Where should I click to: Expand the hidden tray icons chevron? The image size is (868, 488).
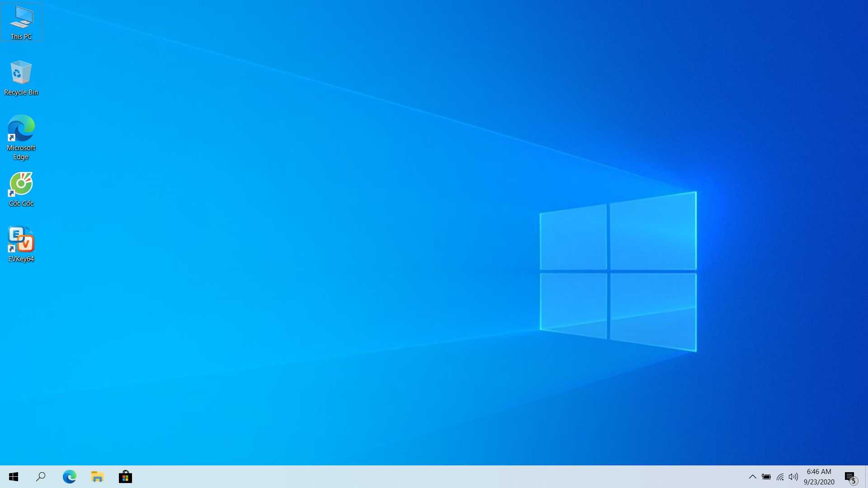click(x=753, y=477)
